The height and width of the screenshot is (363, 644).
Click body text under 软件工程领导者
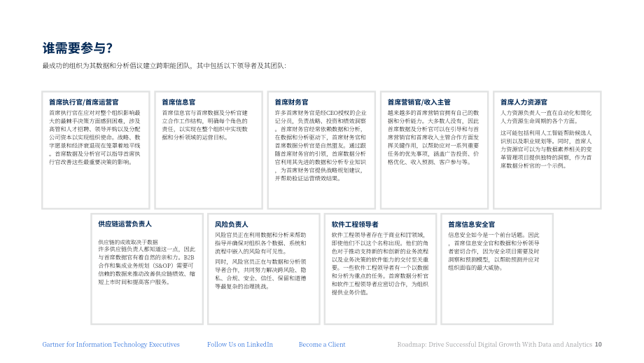(380, 263)
